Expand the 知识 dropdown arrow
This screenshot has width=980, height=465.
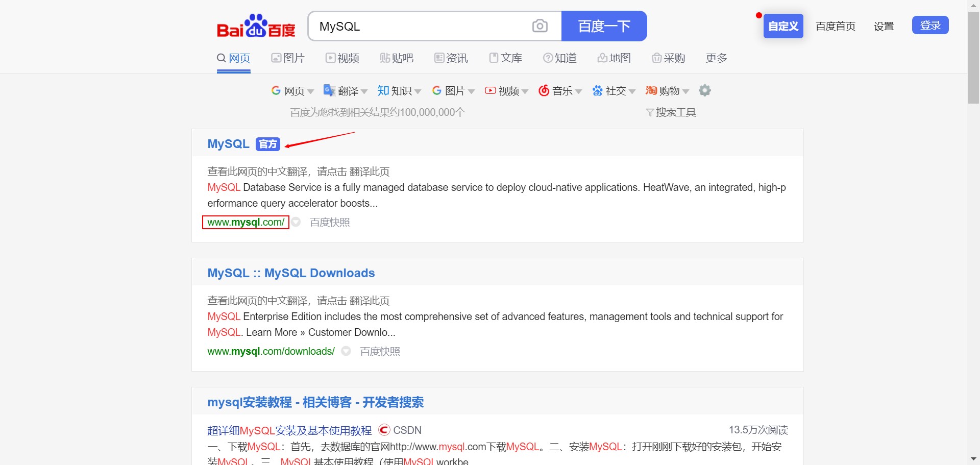(x=418, y=92)
